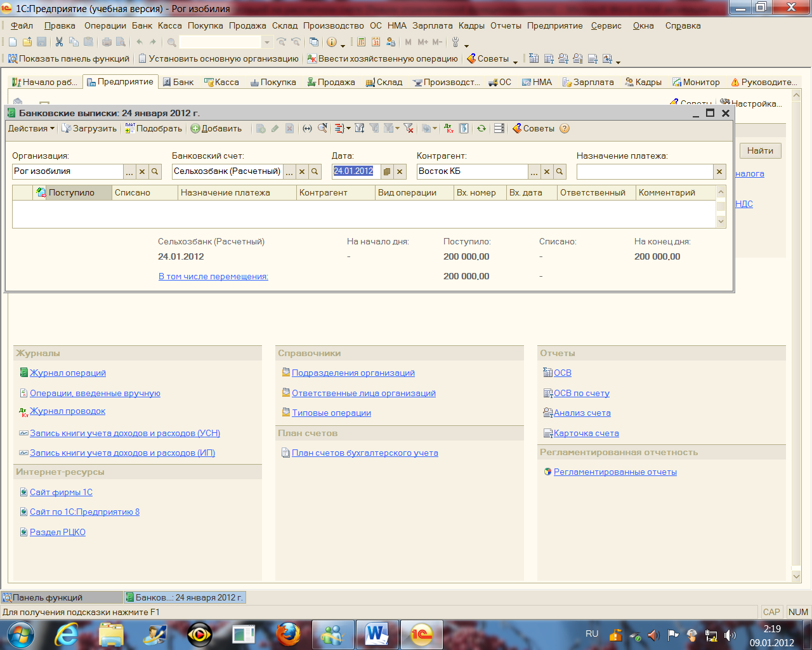Viewport: 812px width, 650px height.
Task: Open the interval settings dropdown arrow
Action: tap(348, 128)
